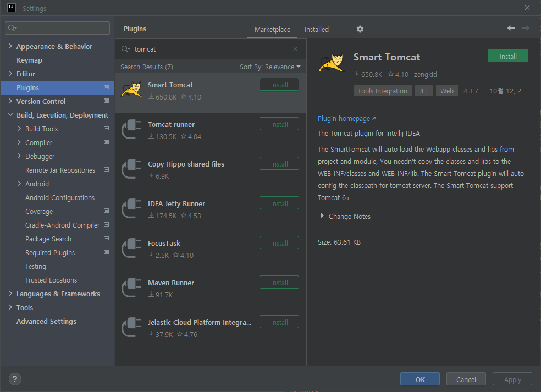Install Smart Tomcat from details panel
Viewport: 541px width, 392px height.
click(508, 56)
